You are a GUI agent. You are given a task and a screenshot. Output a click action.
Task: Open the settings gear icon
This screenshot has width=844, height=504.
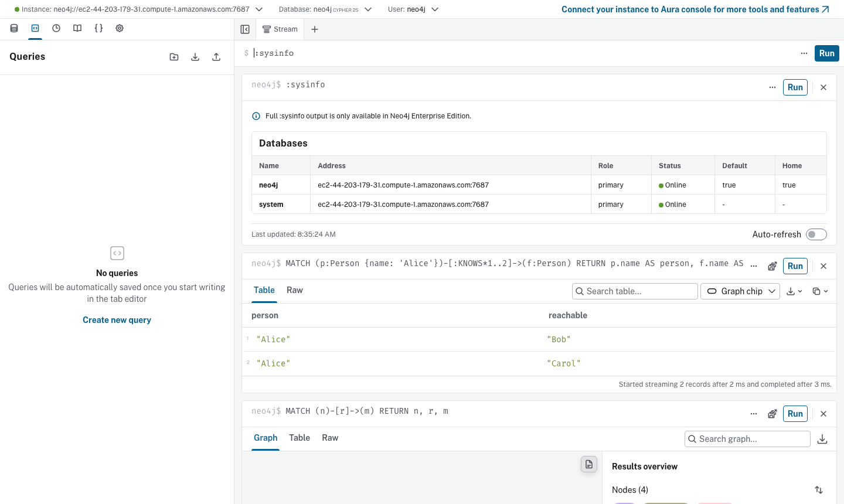click(x=120, y=28)
